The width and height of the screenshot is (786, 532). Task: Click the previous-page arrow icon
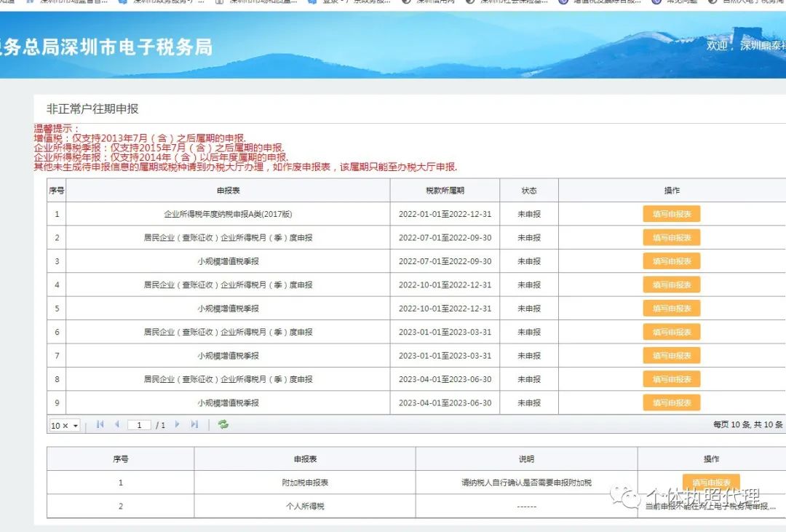click(x=117, y=425)
